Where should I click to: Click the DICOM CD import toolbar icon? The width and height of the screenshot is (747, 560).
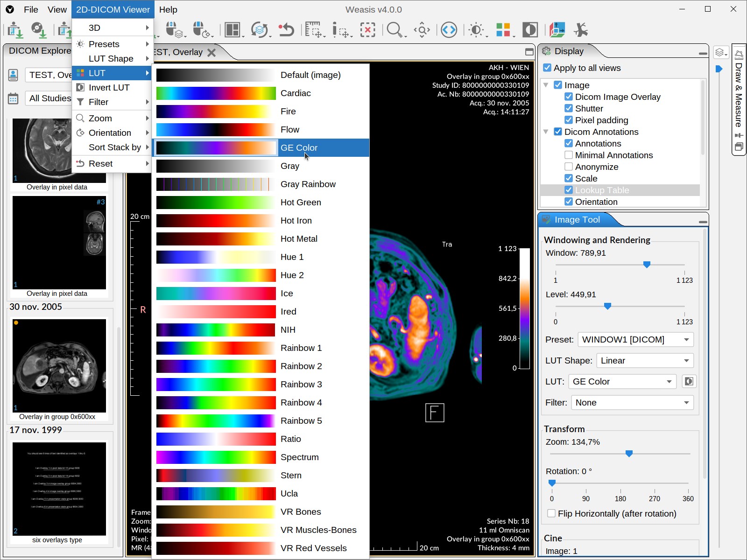coord(38,30)
